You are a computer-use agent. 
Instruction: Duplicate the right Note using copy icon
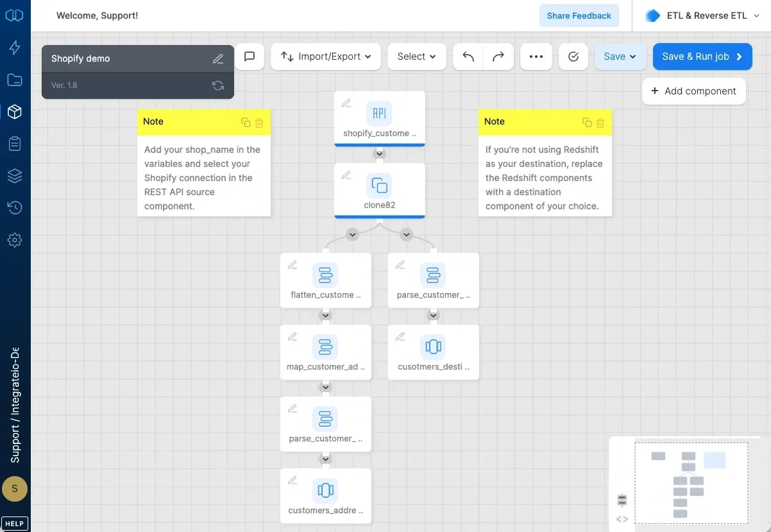pyautogui.click(x=587, y=122)
